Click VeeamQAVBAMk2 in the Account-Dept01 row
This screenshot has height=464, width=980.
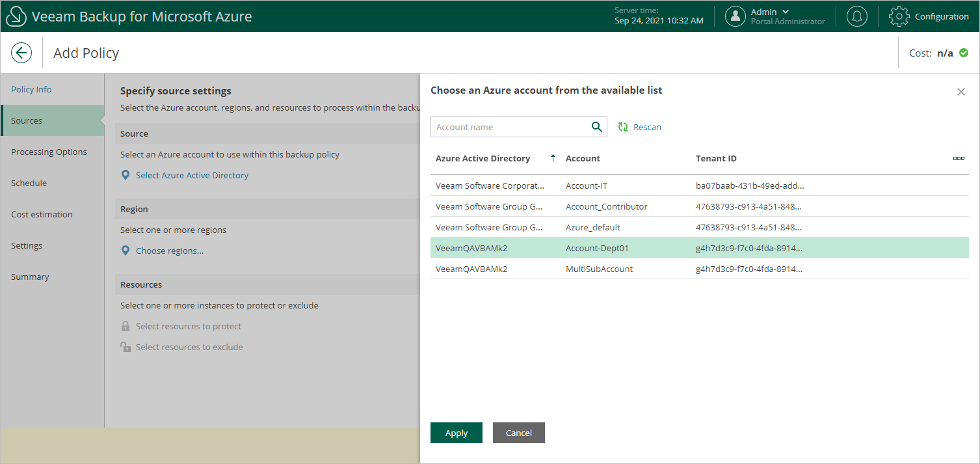pos(471,248)
